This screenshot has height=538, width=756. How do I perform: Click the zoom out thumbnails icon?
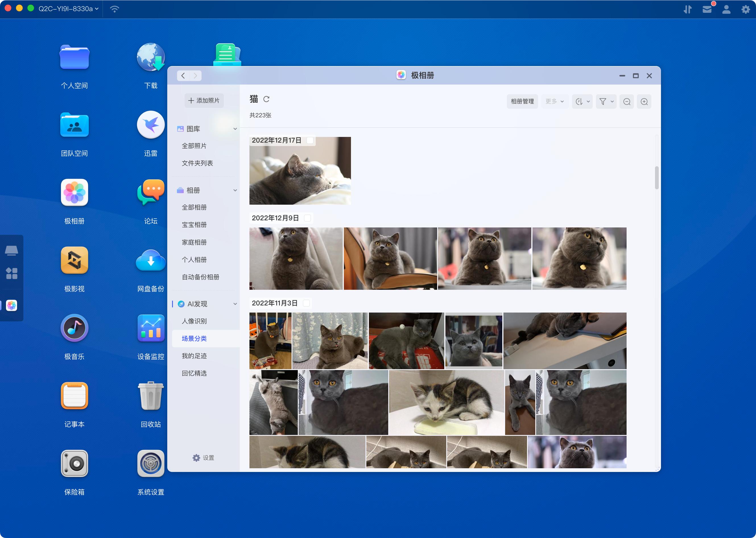627,102
